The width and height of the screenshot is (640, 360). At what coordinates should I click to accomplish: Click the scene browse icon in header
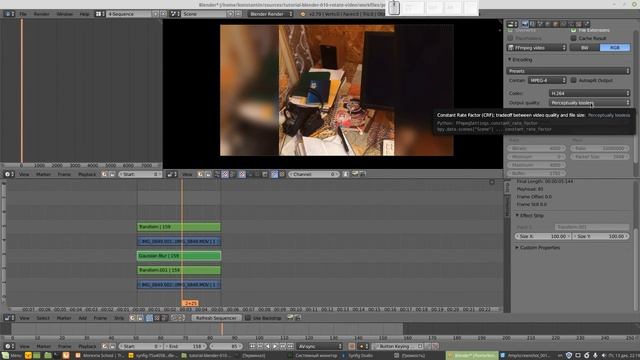(x=175, y=14)
